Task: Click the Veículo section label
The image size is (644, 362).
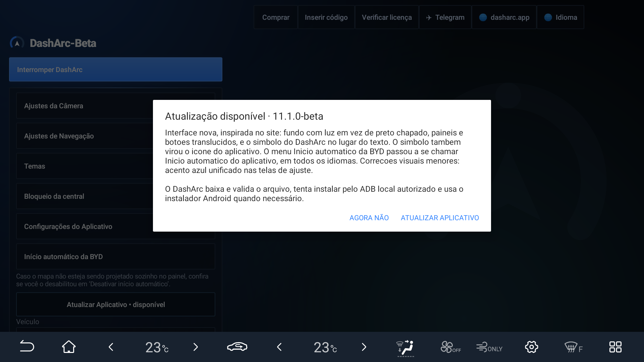Action: coord(28,322)
